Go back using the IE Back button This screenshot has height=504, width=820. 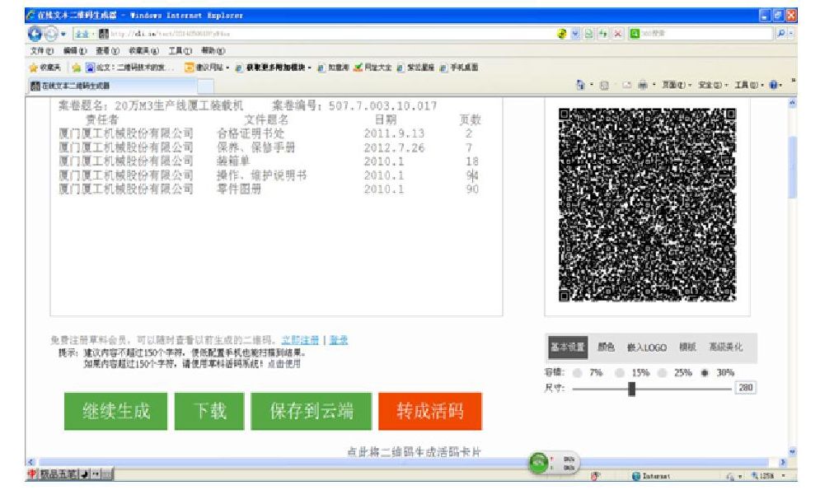pos(35,34)
